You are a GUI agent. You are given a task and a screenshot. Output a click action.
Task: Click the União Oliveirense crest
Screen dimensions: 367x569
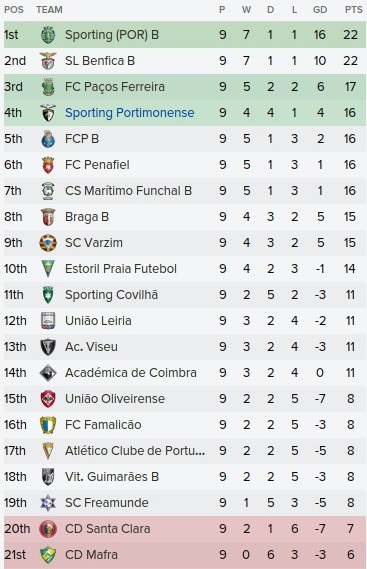point(48,399)
